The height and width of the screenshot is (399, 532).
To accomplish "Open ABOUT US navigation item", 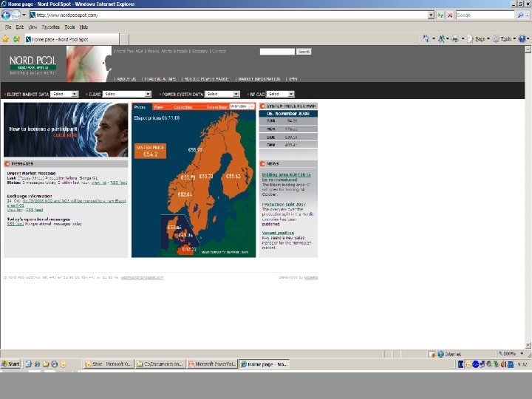I will tap(126, 79).
